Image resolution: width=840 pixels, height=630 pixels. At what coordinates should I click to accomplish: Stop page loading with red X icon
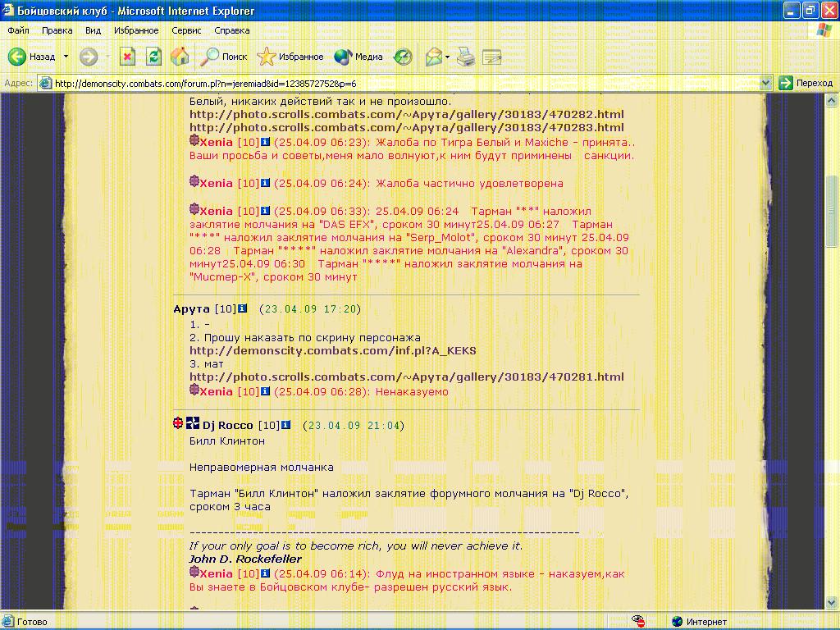127,57
